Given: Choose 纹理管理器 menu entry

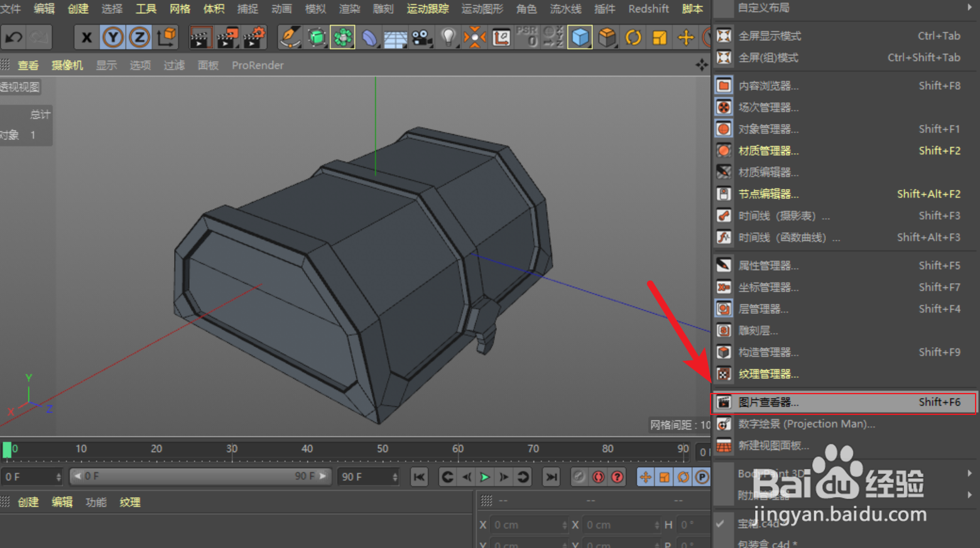Looking at the screenshot, I should (844, 374).
